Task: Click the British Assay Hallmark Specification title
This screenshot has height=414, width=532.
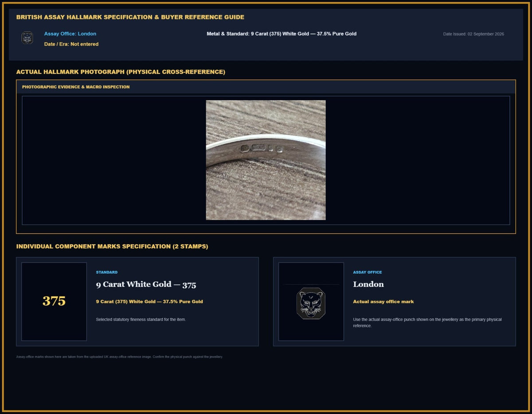Action: pos(130,17)
